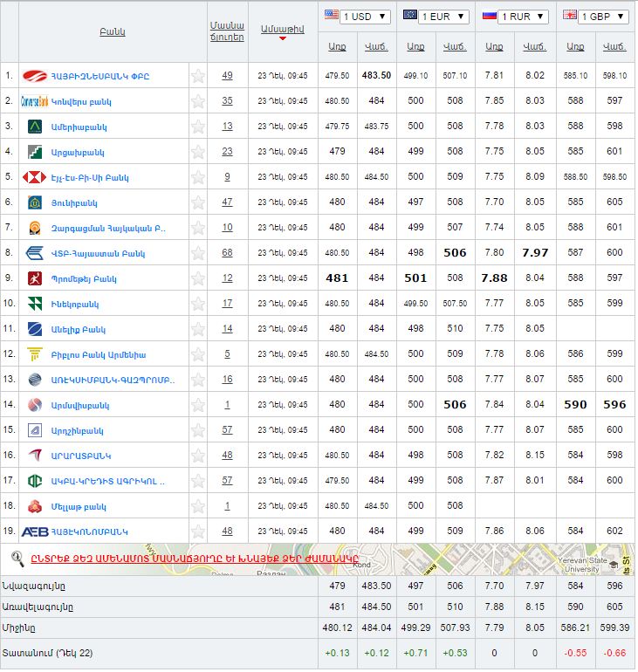Click the Ameriabank green logo
Screen dimensions: 638x672
[34, 127]
